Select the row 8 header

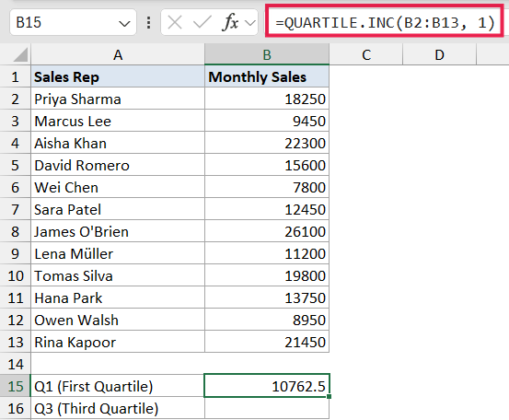(16, 231)
